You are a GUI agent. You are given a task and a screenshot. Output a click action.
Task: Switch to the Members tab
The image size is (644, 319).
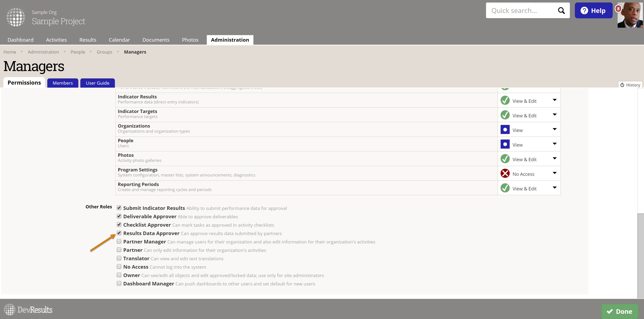63,83
